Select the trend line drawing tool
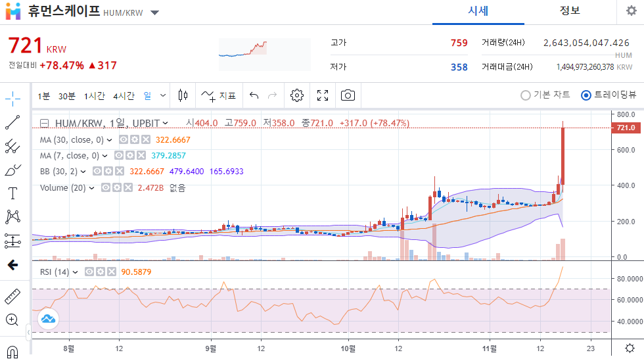 tap(12, 122)
